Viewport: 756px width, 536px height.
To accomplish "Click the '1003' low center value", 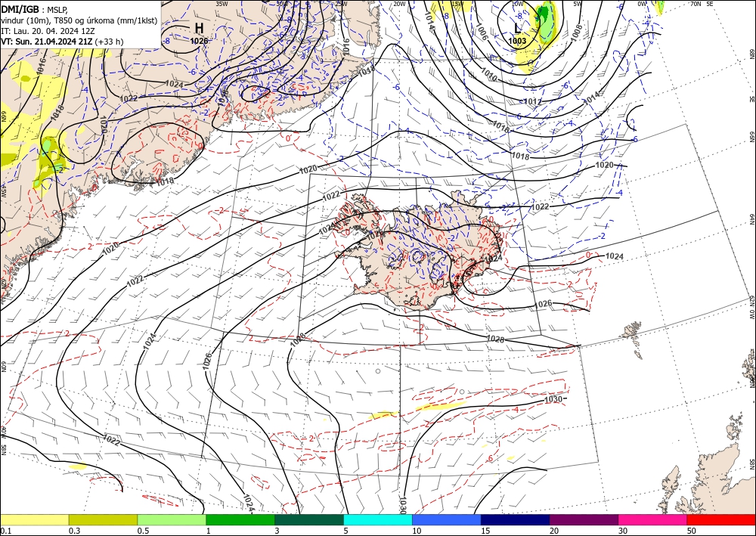I will click(517, 41).
